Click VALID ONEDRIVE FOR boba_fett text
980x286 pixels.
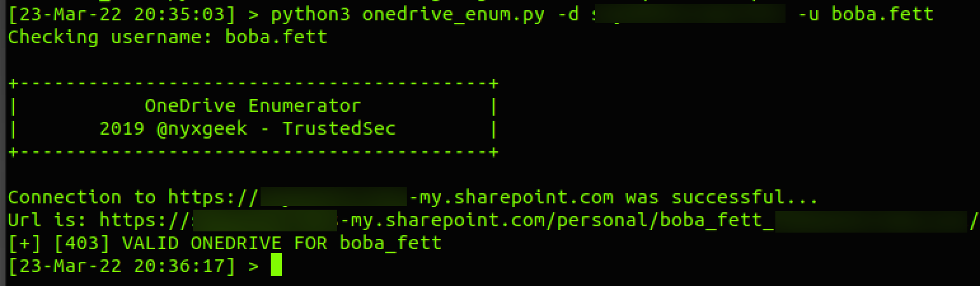point(282,243)
